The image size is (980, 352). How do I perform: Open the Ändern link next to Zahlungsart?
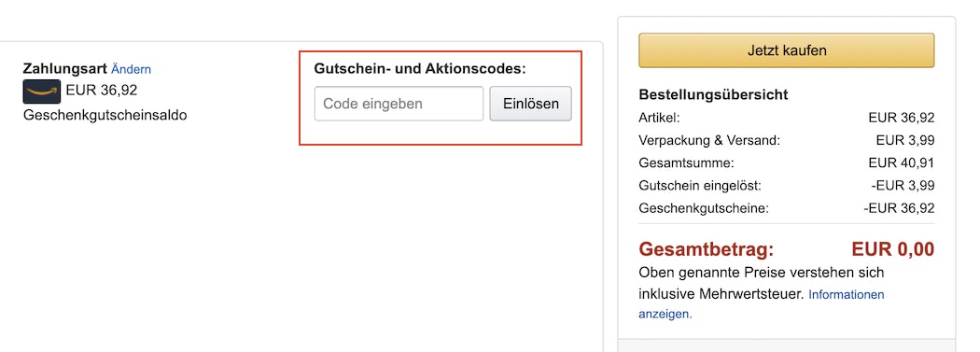pyautogui.click(x=132, y=69)
